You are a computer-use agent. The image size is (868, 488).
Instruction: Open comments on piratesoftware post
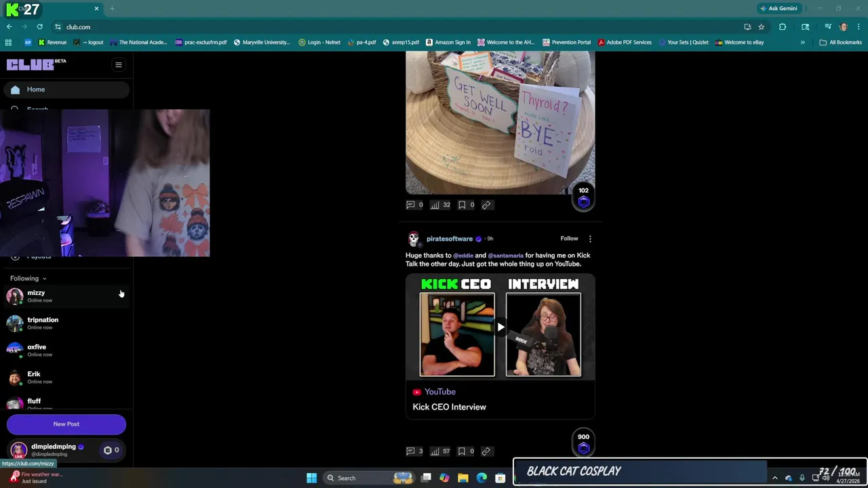[414, 451]
